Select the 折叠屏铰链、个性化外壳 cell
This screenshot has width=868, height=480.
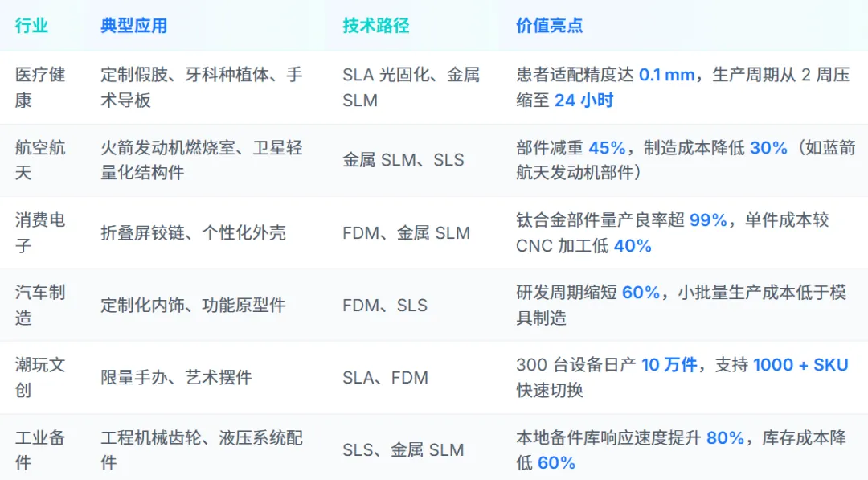click(193, 232)
